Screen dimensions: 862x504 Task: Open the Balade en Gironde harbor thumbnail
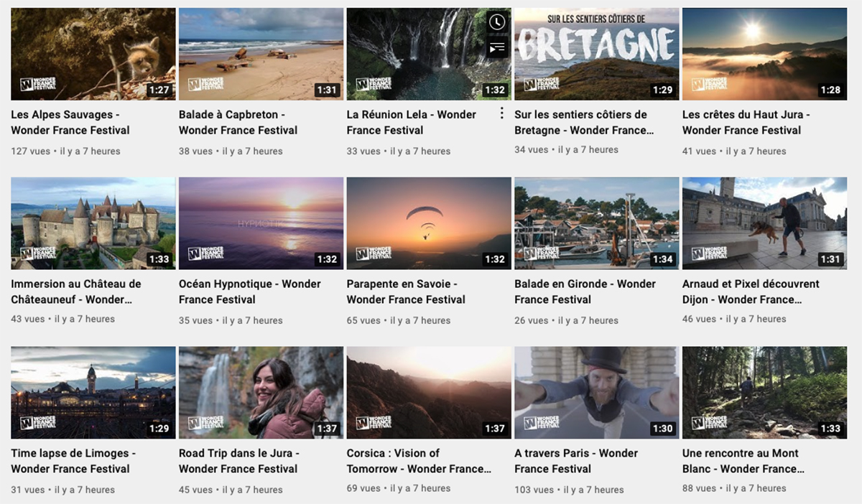(597, 223)
